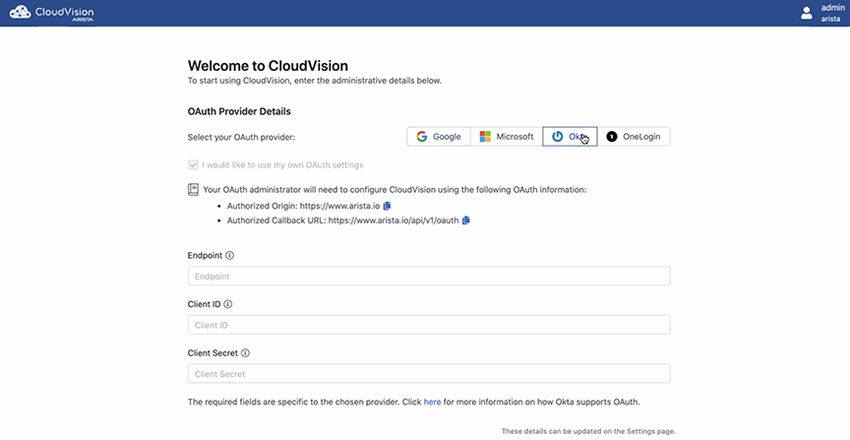This screenshot has width=850, height=440.
Task: Click the Authorized Callback URL text
Action: click(x=343, y=221)
